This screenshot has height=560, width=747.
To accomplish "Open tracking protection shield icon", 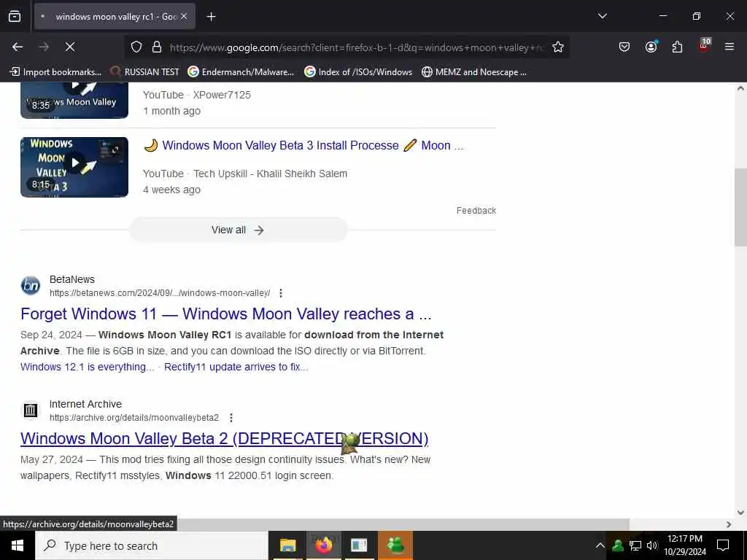I will click(x=136, y=47).
